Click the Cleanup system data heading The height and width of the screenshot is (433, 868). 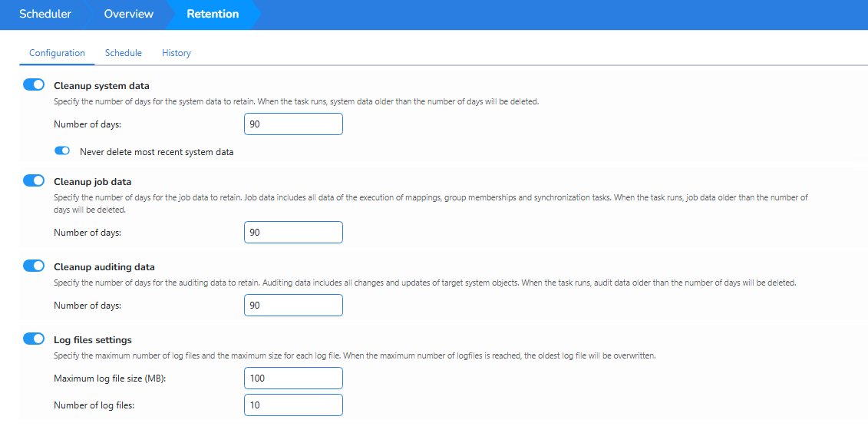coord(101,86)
